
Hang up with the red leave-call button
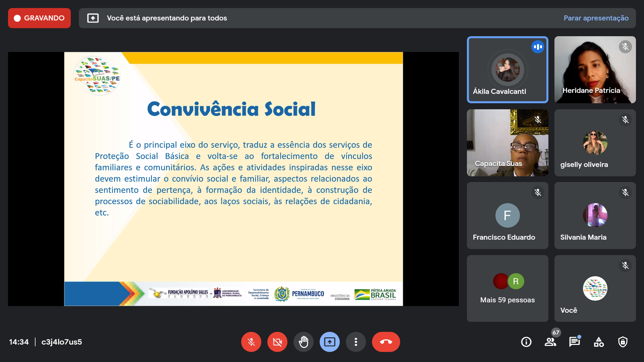click(x=386, y=342)
